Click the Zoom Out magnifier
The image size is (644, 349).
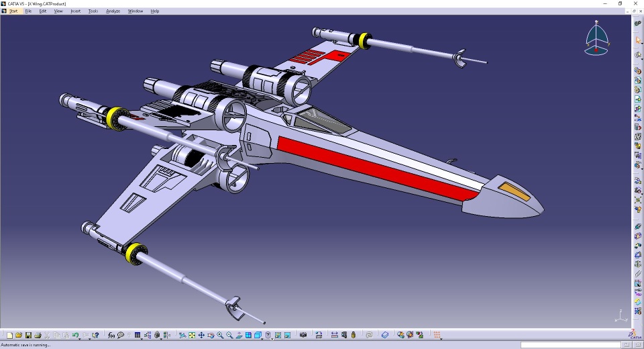point(229,336)
